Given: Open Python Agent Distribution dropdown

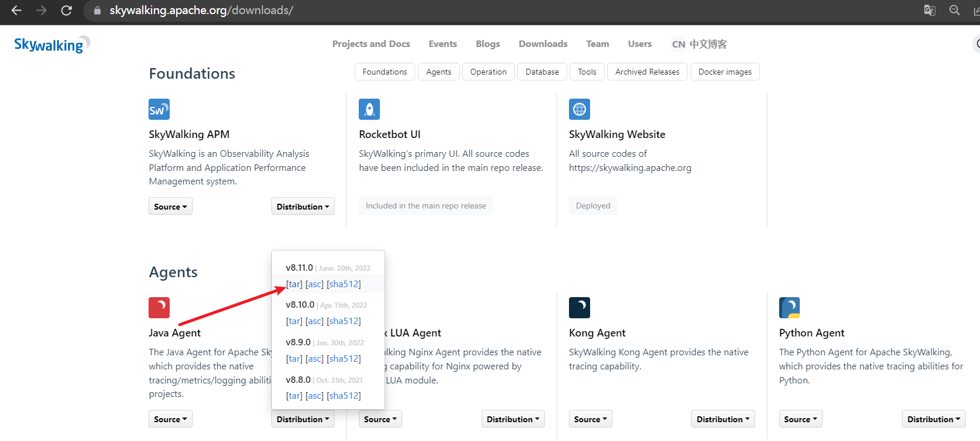Looking at the screenshot, I should (x=933, y=419).
